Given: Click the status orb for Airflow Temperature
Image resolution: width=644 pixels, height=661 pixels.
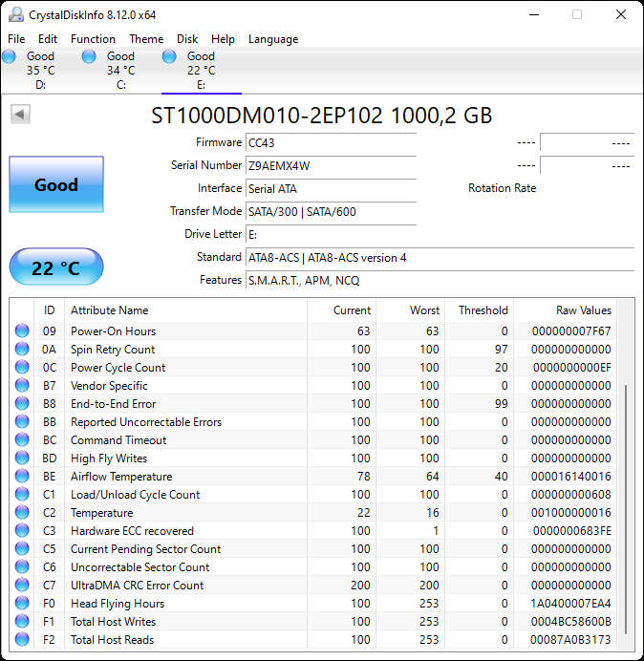Looking at the screenshot, I should click(22, 476).
